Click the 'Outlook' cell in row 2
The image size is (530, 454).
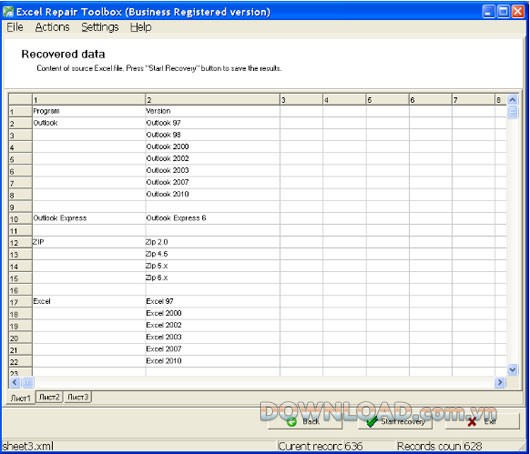pos(89,123)
